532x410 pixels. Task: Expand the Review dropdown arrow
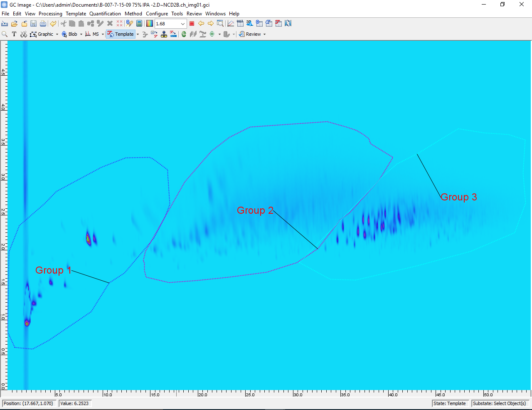(264, 34)
